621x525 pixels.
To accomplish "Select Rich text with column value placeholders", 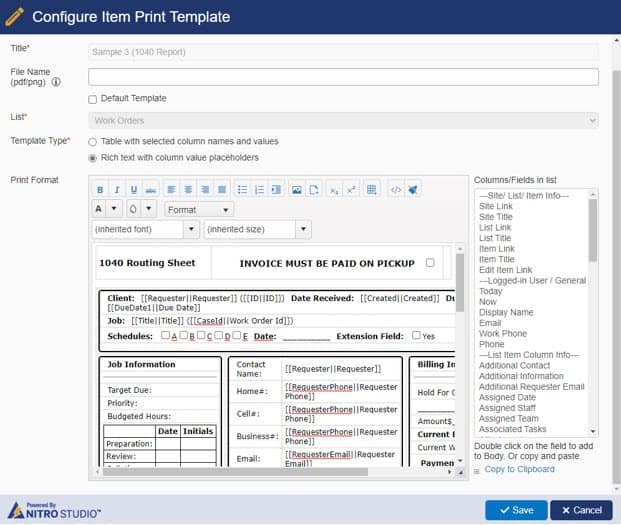I will (93, 157).
